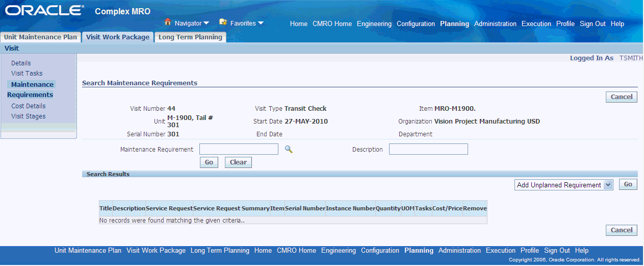
Task: Click the Item column header
Action: point(277,208)
